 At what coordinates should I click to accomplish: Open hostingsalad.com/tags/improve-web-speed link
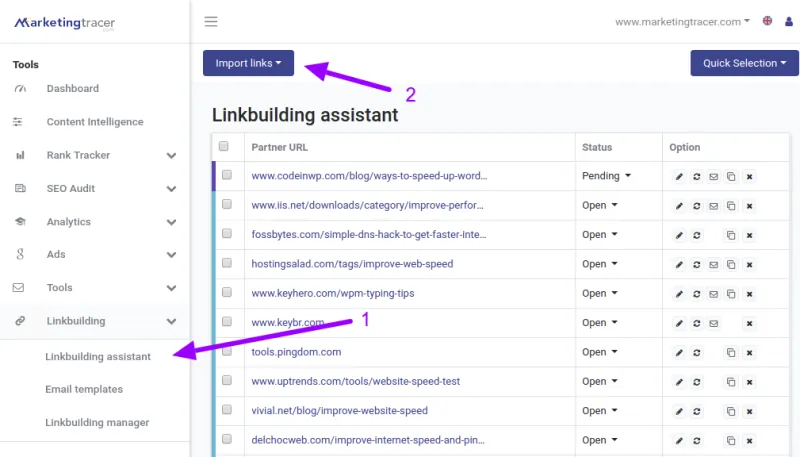(x=352, y=264)
